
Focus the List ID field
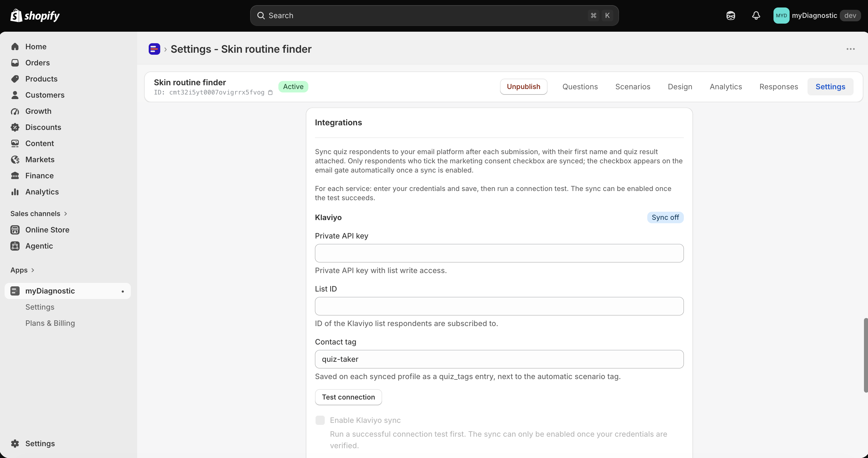point(499,306)
